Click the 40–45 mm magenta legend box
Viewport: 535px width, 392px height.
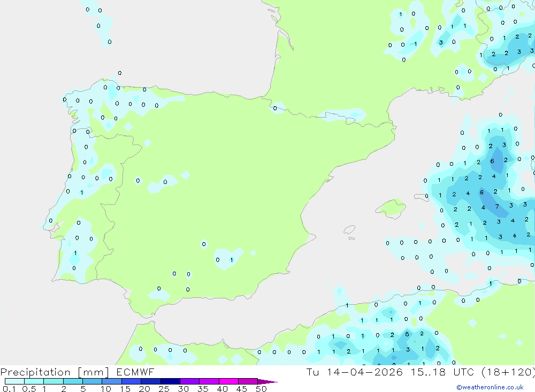click(x=228, y=381)
